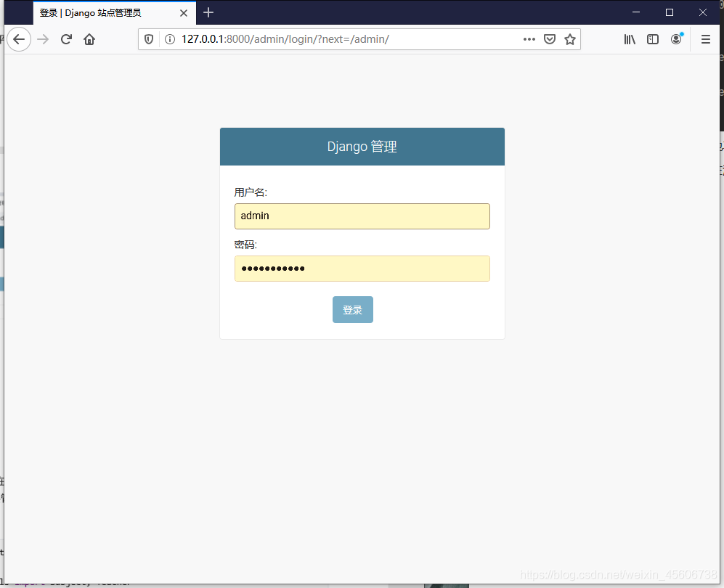Click the 登录 login button
Viewport: 724px width, 588px height.
click(353, 310)
